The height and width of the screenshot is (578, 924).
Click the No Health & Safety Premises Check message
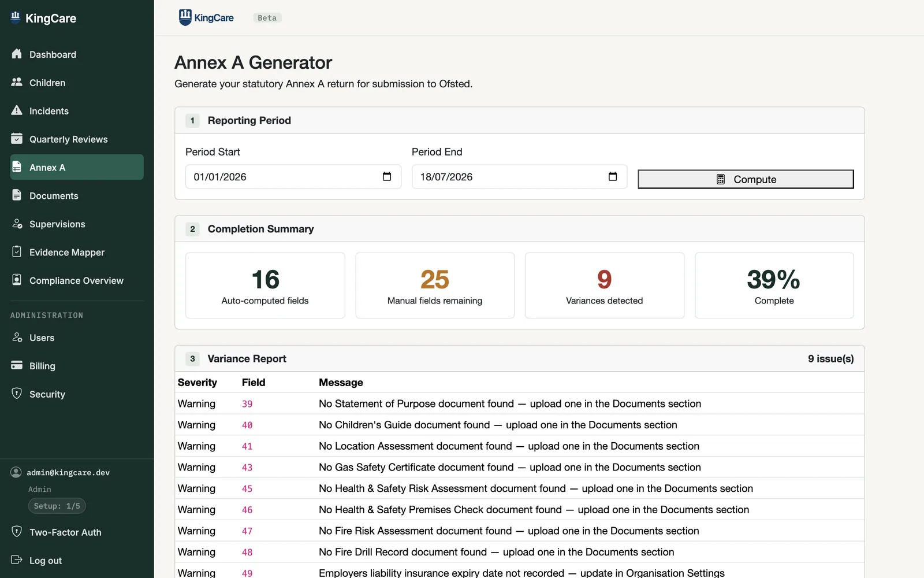[x=534, y=509]
